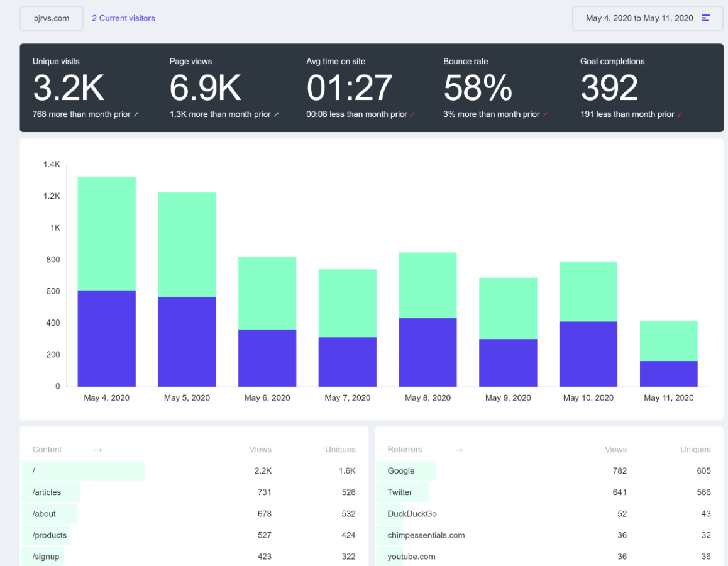Screen dimensions: 728x566
Task: Select the Goal completions 392 metric
Action: point(631,88)
